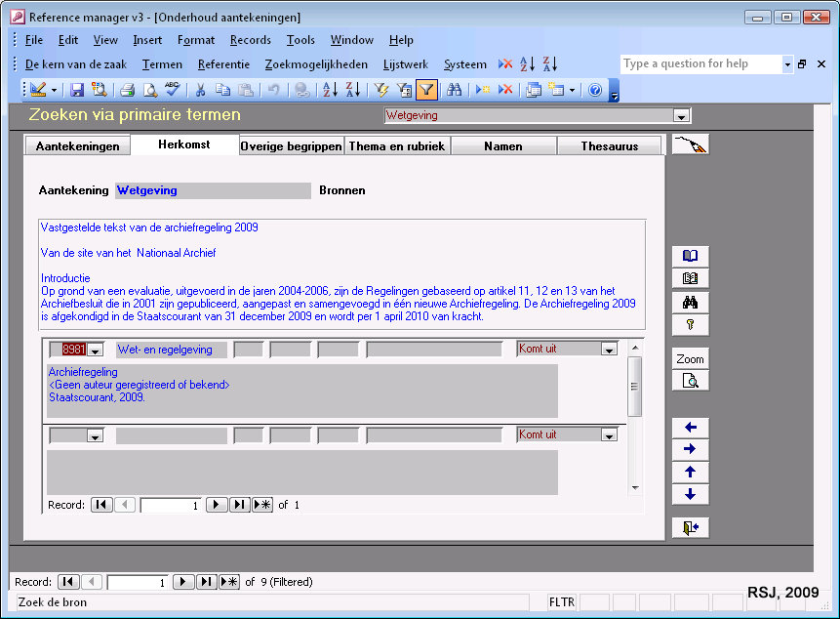Image resolution: width=840 pixels, height=619 pixels.
Task: Open the dropdown next to 8981
Action: pos(96,350)
